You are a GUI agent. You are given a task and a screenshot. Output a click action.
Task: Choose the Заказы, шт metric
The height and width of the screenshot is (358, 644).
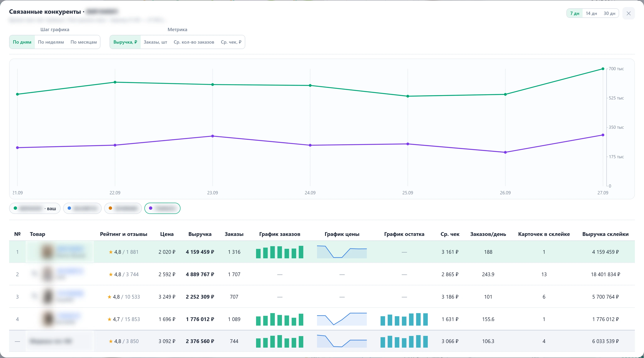[155, 42]
